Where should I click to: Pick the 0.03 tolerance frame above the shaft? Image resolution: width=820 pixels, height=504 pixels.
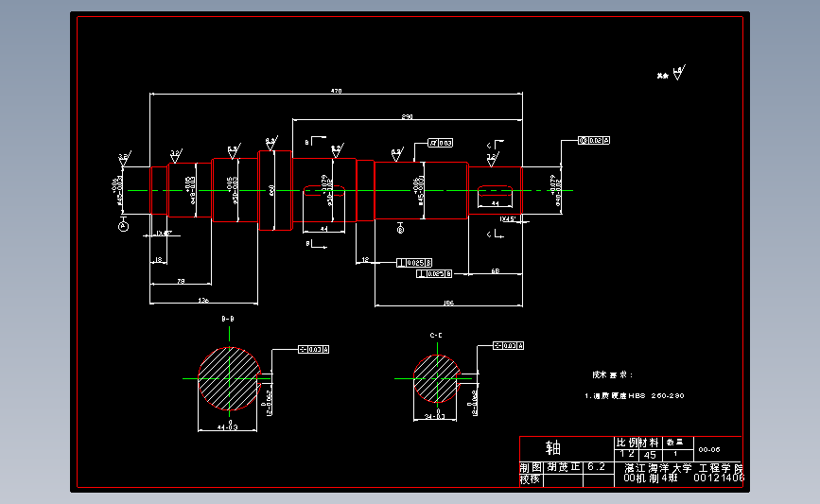point(441,143)
